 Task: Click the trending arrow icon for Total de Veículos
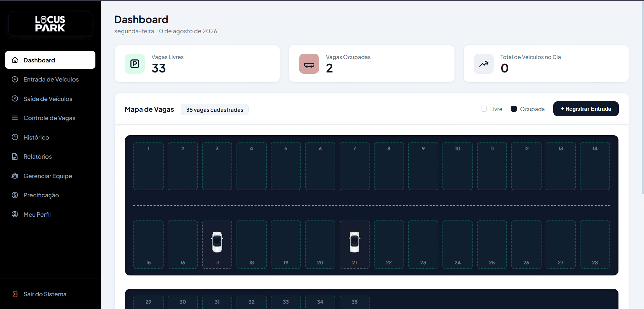coord(484,64)
